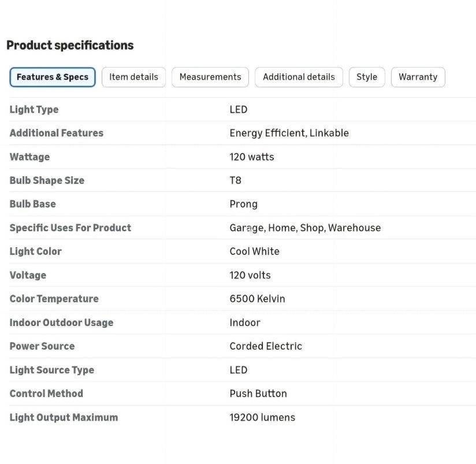Select the Features & Specs tab
This screenshot has height=464, width=476.
pyautogui.click(x=53, y=77)
